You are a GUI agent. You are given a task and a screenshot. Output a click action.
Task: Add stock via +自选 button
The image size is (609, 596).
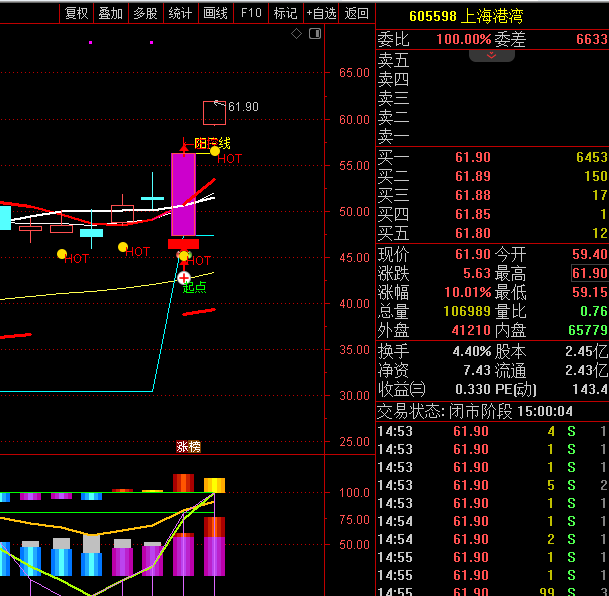coord(320,13)
